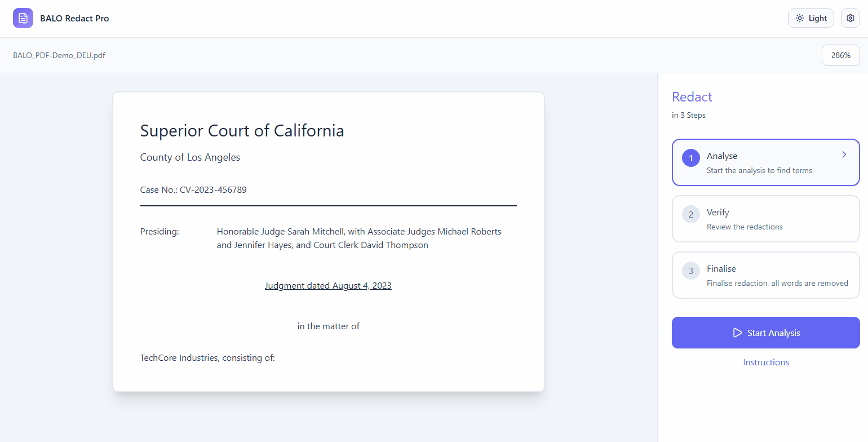Click the sun icon next to Light
The height and width of the screenshot is (442, 868).
pyautogui.click(x=799, y=17)
